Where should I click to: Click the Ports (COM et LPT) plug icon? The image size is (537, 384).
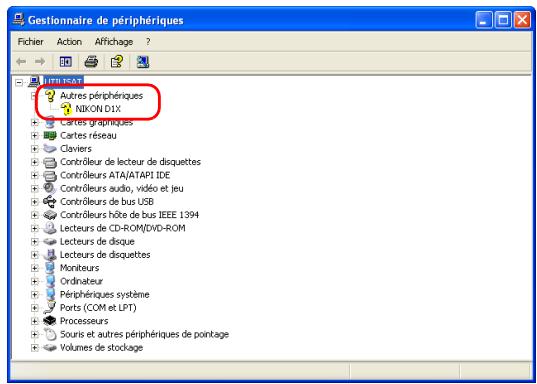pos(50,308)
